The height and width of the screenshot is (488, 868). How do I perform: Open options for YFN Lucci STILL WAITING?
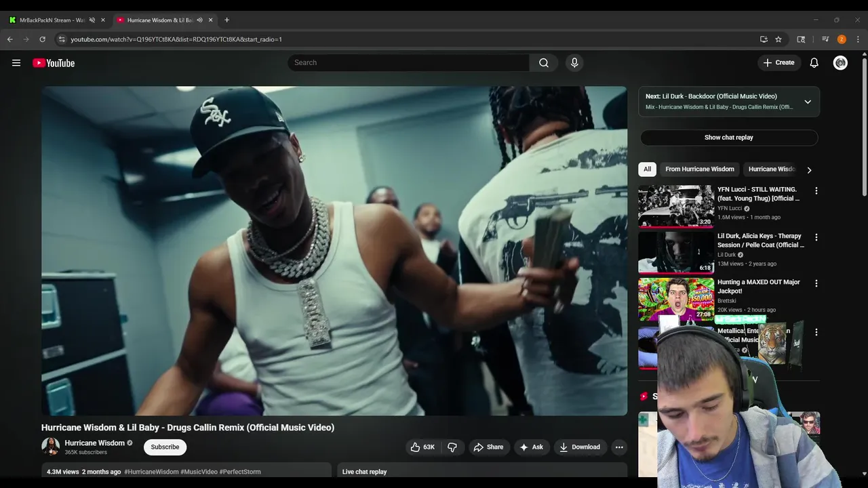coord(816,191)
